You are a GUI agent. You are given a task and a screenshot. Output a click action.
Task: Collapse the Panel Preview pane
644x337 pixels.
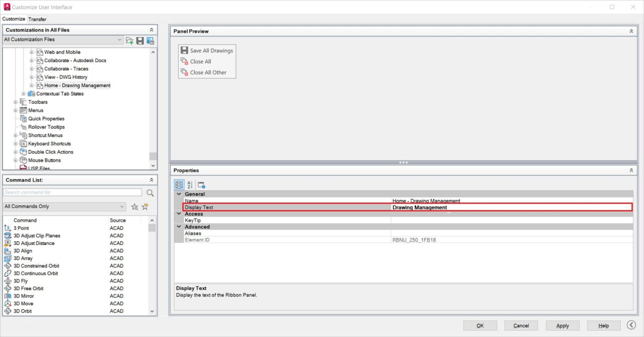pos(631,31)
